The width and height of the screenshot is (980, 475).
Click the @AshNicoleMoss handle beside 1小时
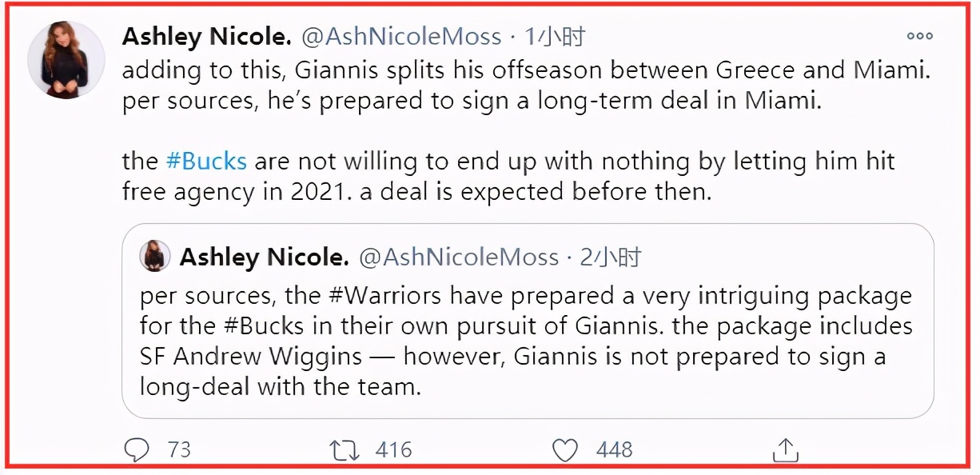click(x=401, y=36)
